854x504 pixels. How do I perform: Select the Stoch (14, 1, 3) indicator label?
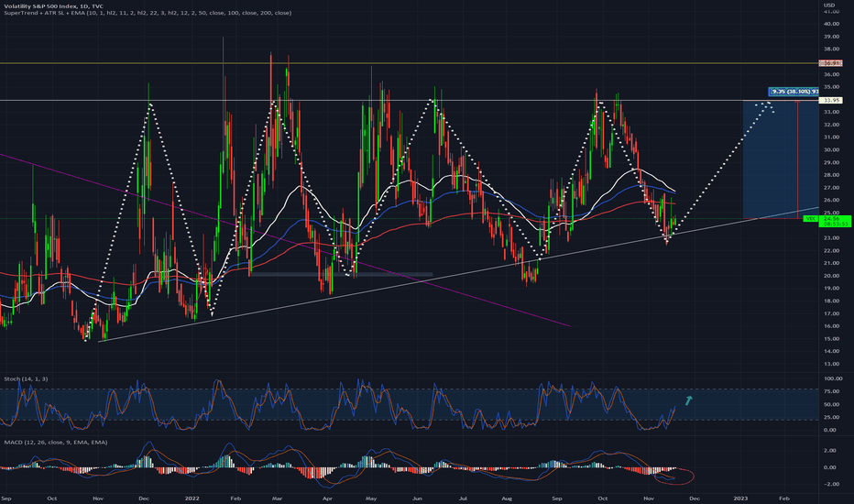pos(26,378)
